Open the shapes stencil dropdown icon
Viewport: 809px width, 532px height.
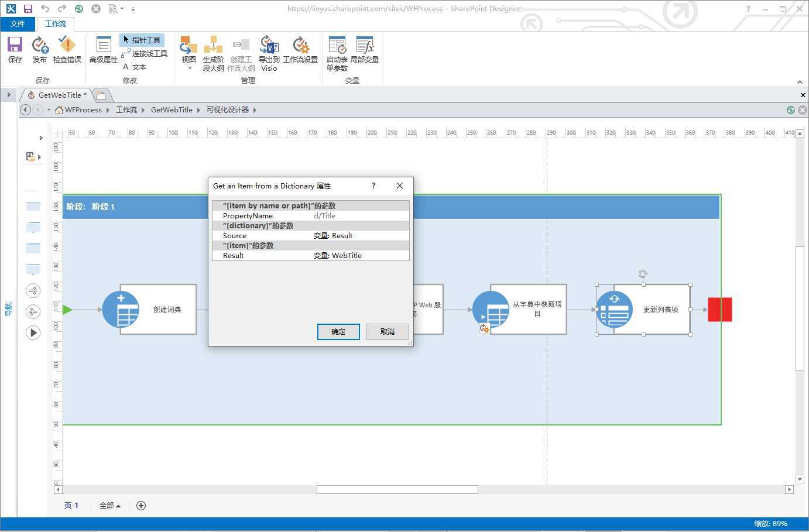tap(33, 157)
